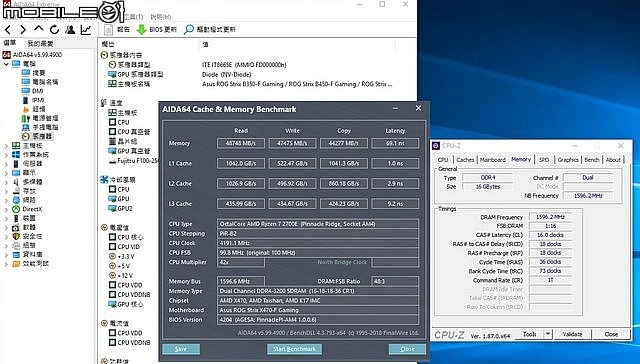Viewport: 640px width, 364px height.
Task: Switch to the Favorites (我的最愛) tab
Action: point(40,43)
